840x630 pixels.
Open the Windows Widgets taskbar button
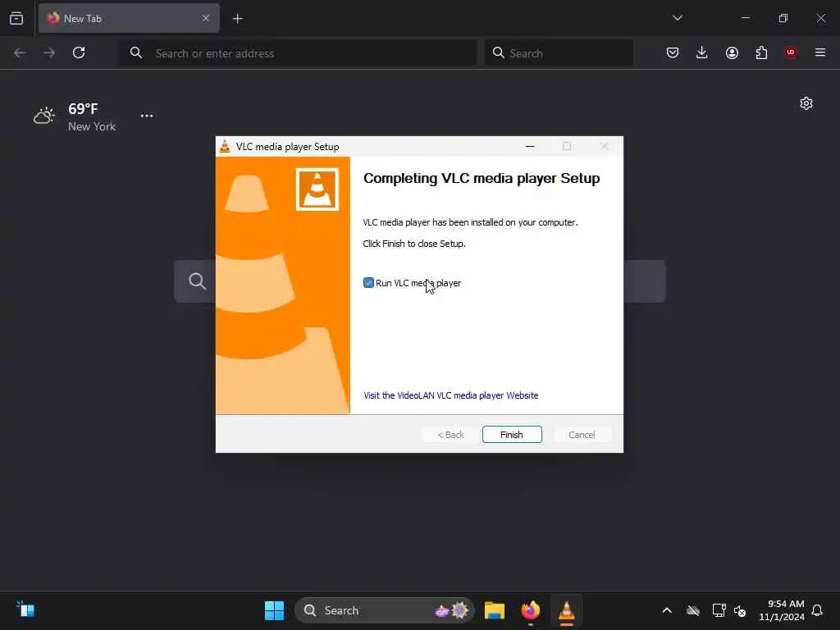click(25, 609)
